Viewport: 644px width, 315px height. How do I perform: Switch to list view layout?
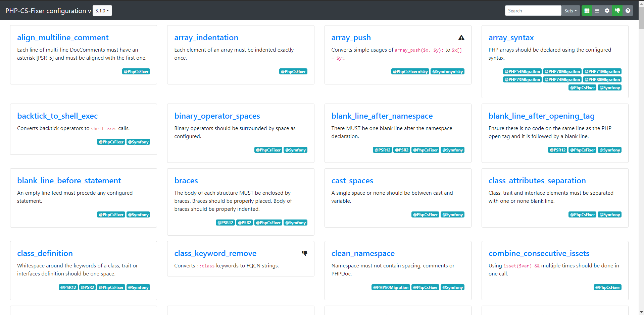[597, 11]
